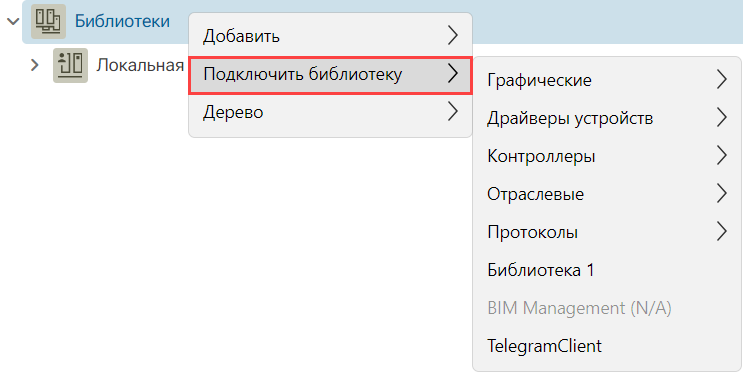Click the arrow next to Добавить

(x=453, y=36)
